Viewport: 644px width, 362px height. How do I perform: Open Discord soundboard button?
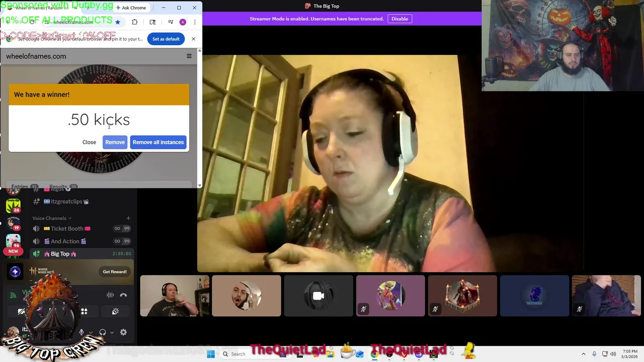tap(115, 312)
